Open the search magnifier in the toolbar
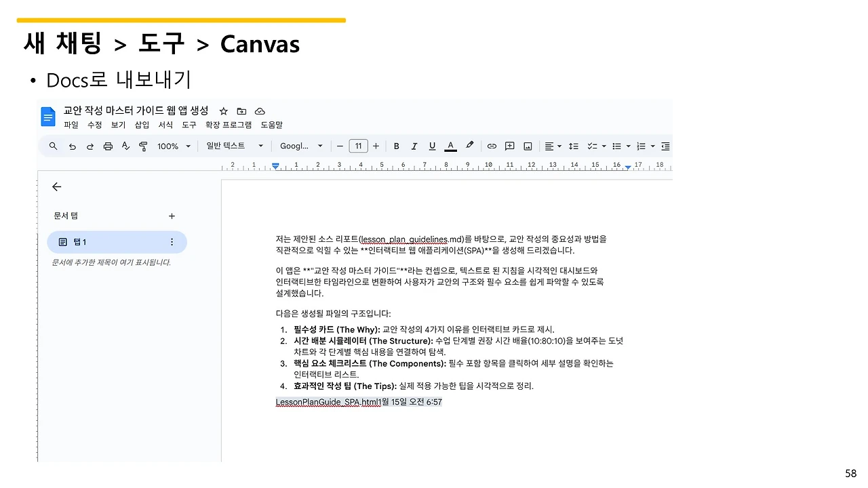 pos(54,146)
